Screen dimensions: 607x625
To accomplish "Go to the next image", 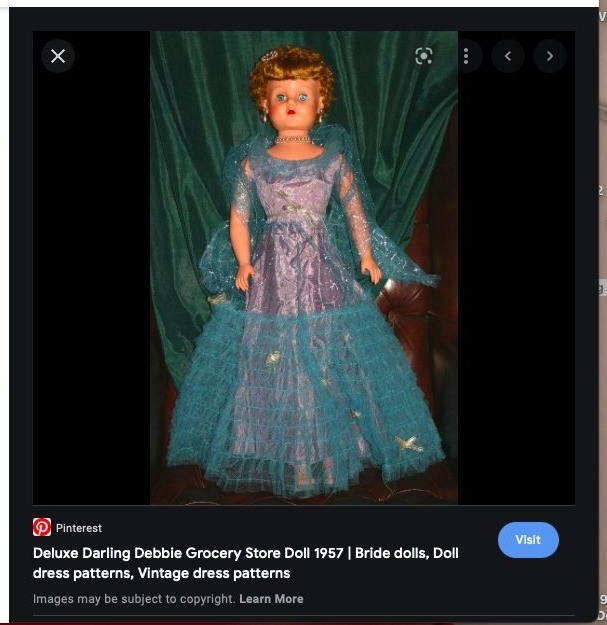I will [549, 56].
